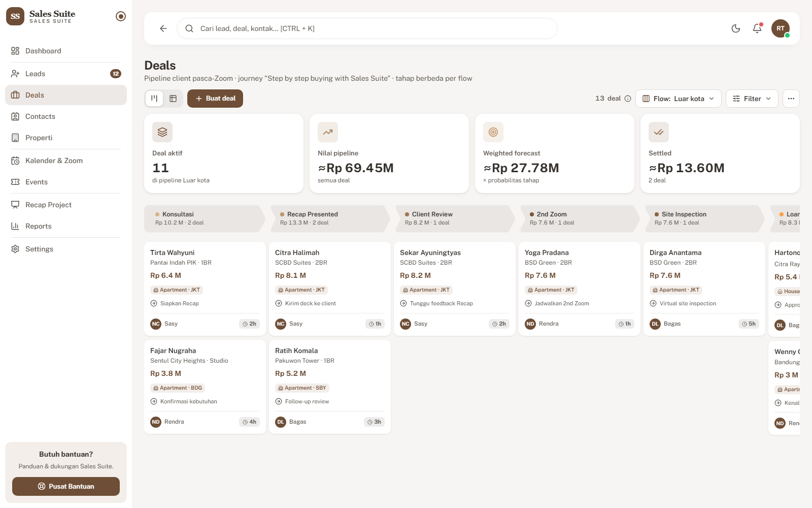The image size is (812, 508).
Task: Click Virtual site inspection action
Action: (683, 303)
